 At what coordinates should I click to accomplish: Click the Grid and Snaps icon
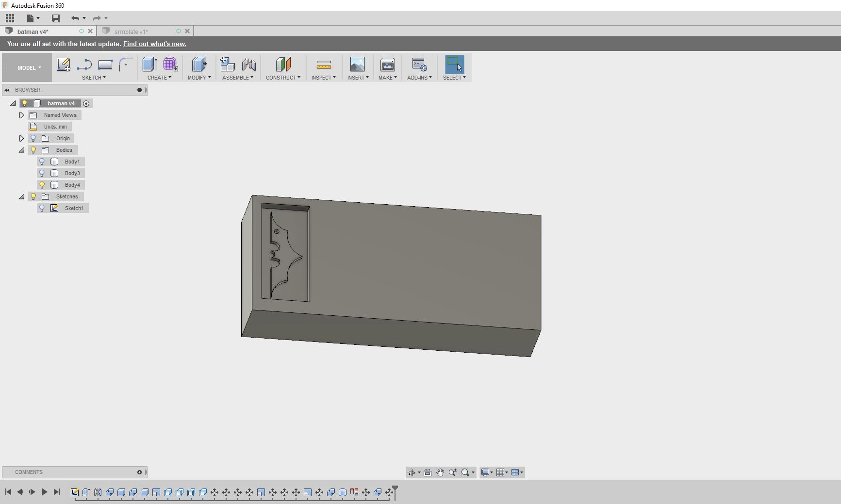(x=500, y=472)
